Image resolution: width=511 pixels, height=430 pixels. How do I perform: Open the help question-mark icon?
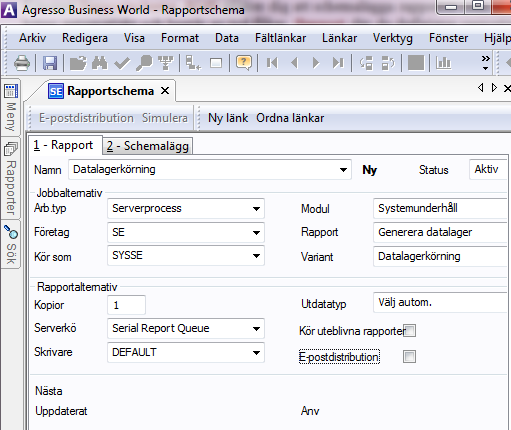[244, 63]
